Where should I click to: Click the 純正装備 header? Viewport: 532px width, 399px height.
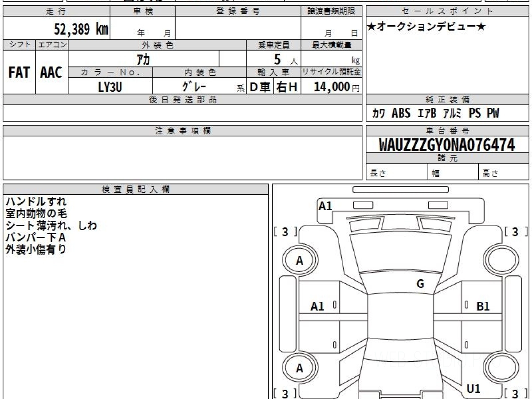point(448,100)
